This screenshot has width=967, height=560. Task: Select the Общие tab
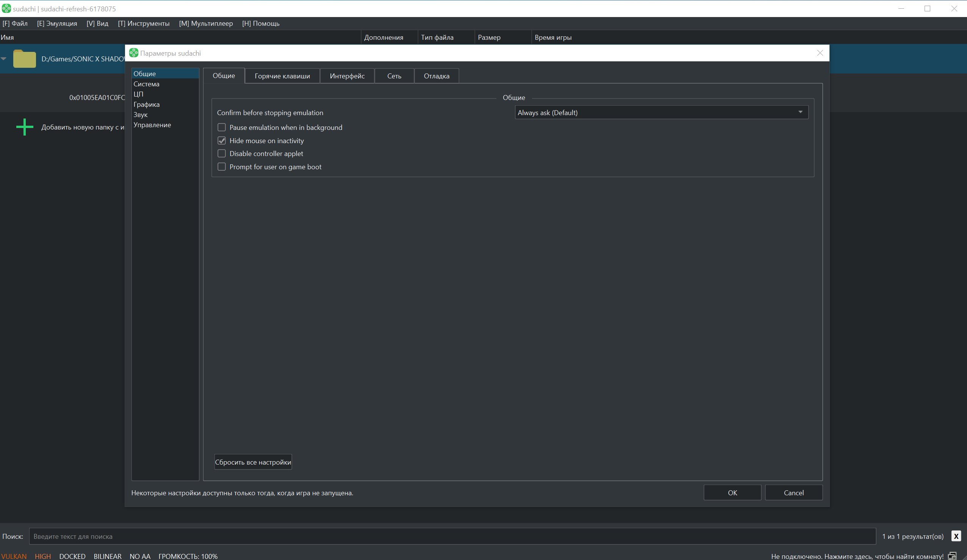click(x=224, y=76)
